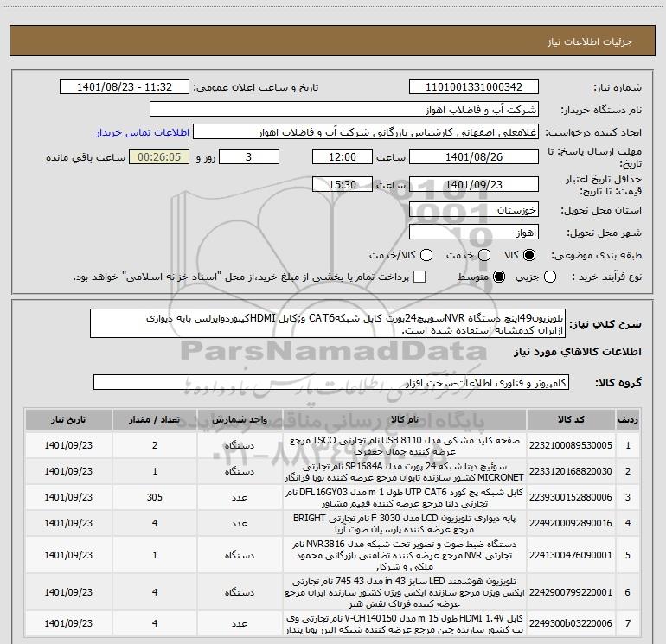Image resolution: width=666 pixels, height=644 pixels.
Task: Open the اطلاعات تماس خریدار link
Action: [143, 132]
